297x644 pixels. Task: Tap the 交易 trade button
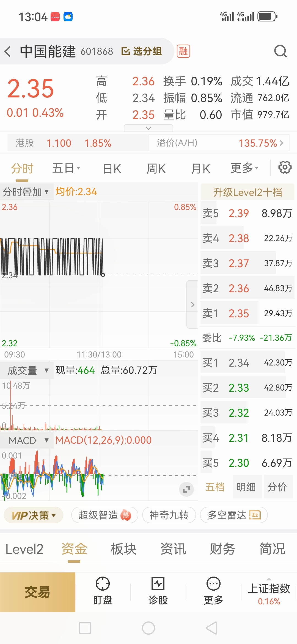[37, 592]
